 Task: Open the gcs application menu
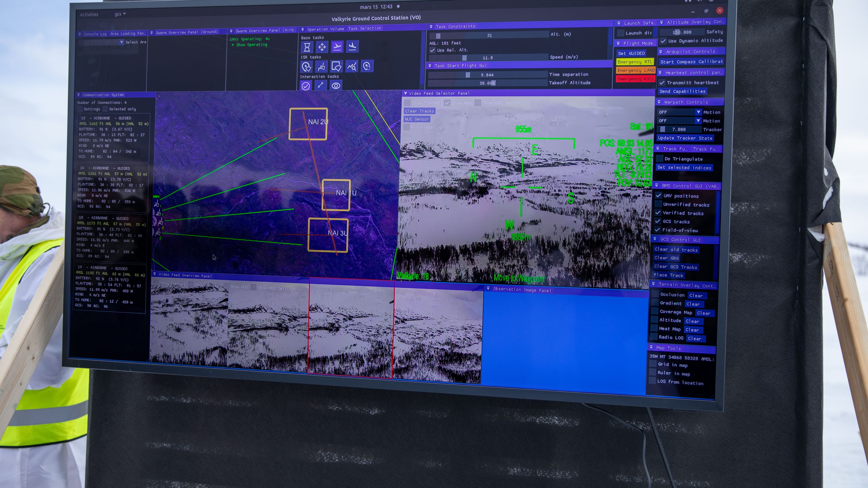click(x=120, y=14)
